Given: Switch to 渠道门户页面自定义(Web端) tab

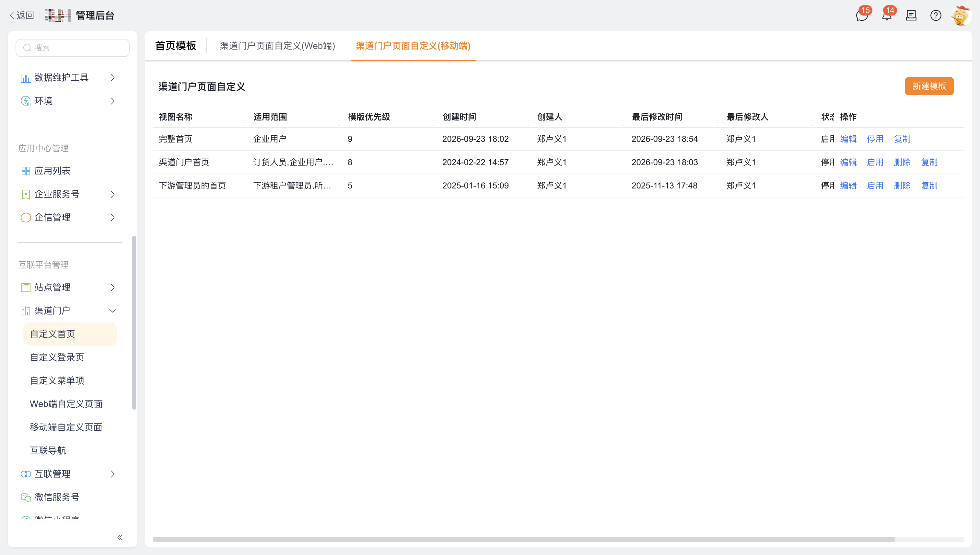Looking at the screenshot, I should [277, 46].
